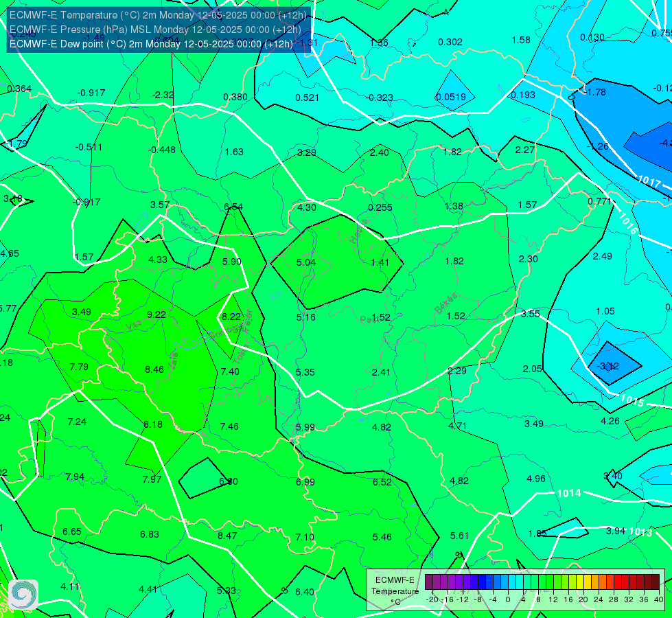The image size is (672, 618).
Task: Click the 1014 isobar label
Action: [x=569, y=493]
